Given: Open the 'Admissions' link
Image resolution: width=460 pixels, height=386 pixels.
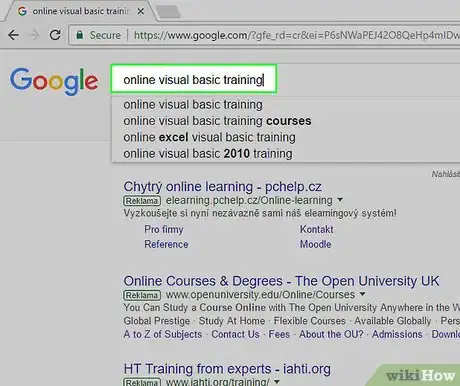Looking at the screenshot, I should [x=397, y=334].
